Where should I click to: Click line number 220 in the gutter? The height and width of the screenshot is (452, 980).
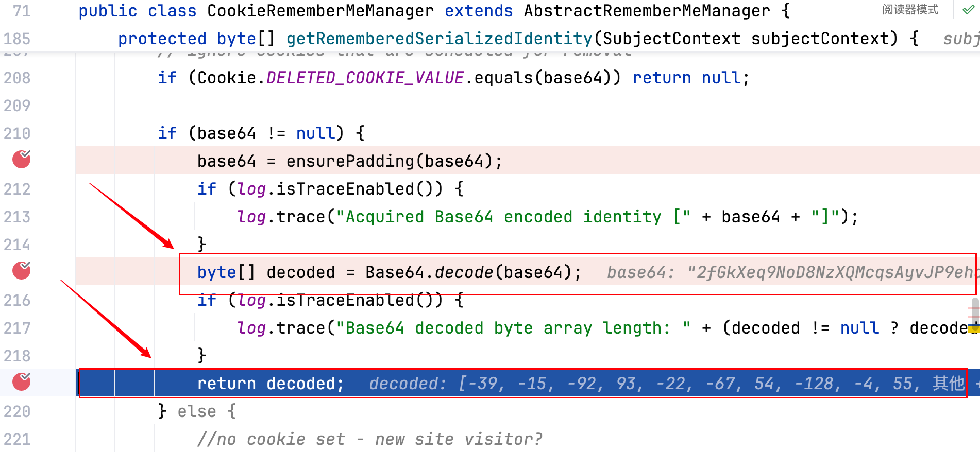pyautogui.click(x=17, y=411)
